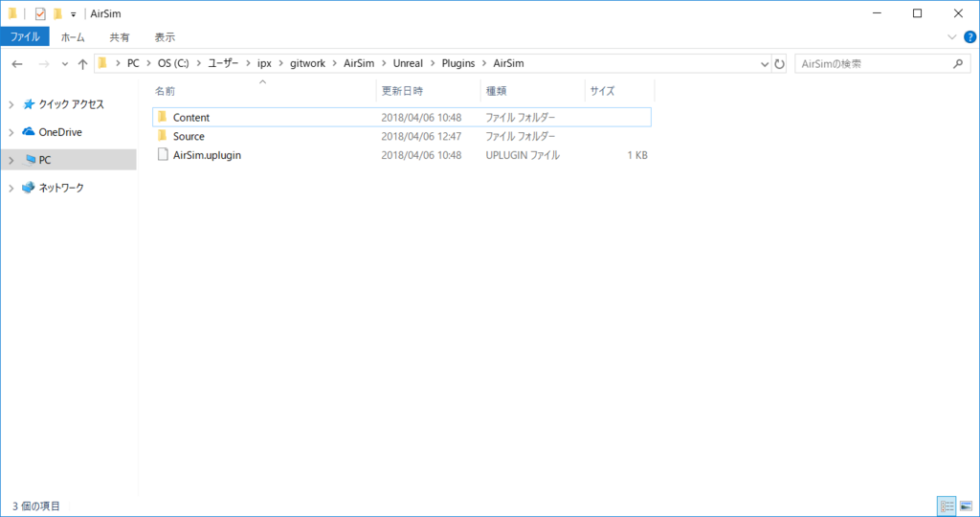The width and height of the screenshot is (980, 517).
Task: Switch to the details view layout
Action: 947,506
